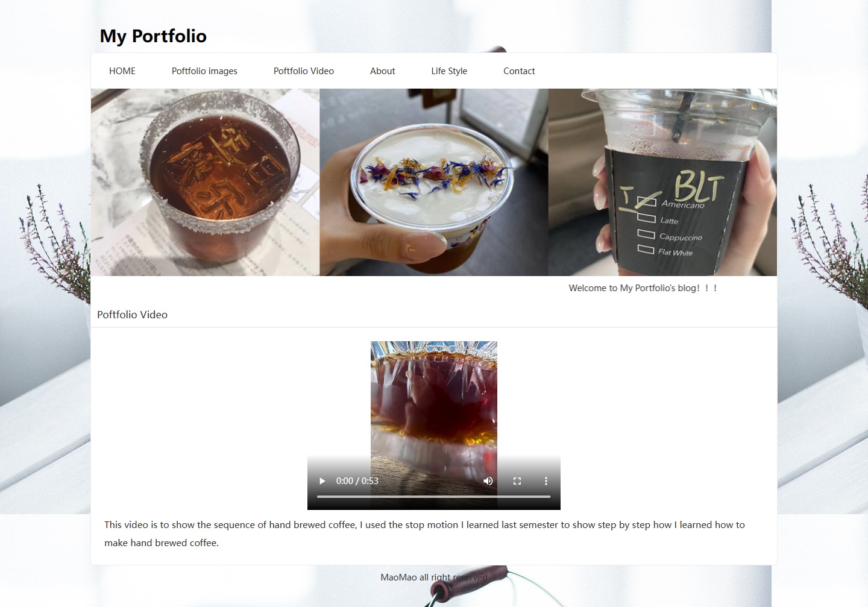Click the My Portfolio site title

153,36
